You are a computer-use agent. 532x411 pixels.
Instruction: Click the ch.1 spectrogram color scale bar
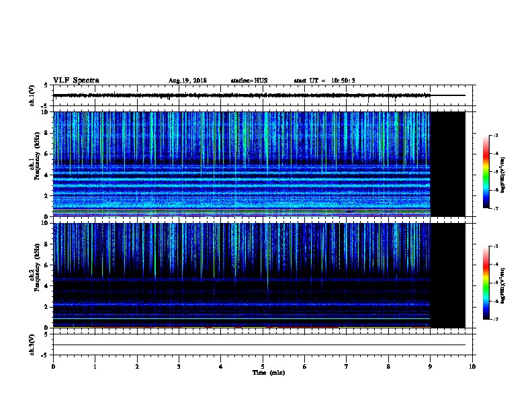[x=486, y=172]
